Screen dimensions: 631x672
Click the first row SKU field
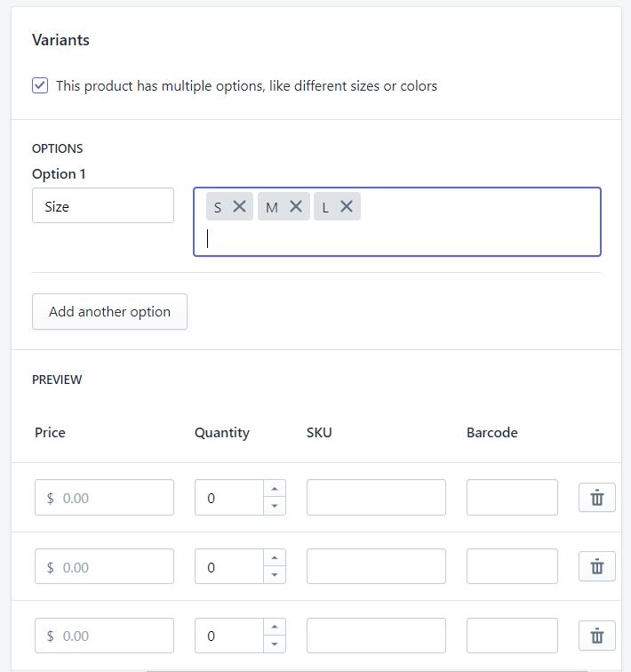pyautogui.click(x=376, y=498)
